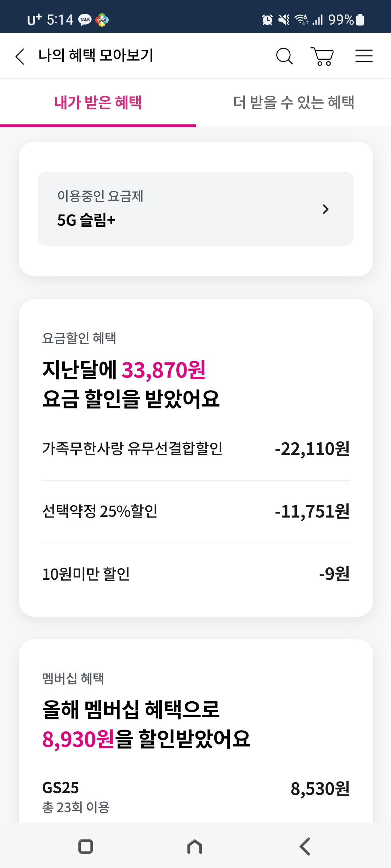
Task: Tap the alarm icon in status bar
Action: tap(267, 20)
